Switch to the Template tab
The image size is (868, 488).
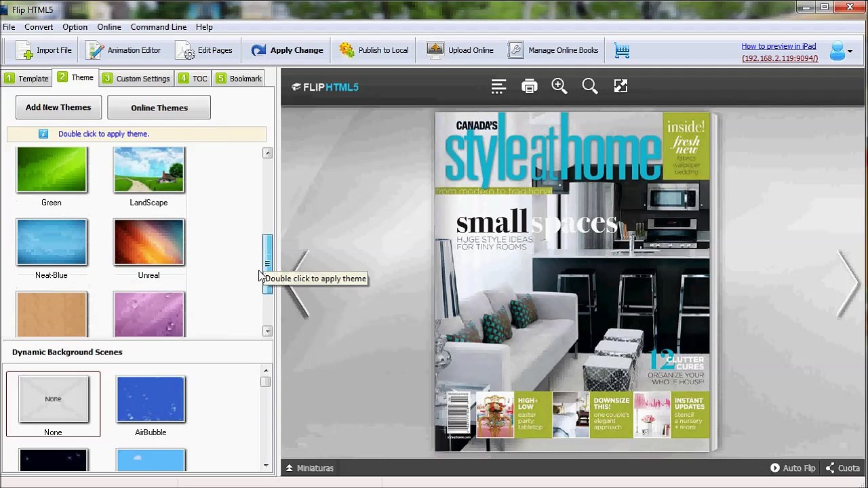(x=27, y=79)
